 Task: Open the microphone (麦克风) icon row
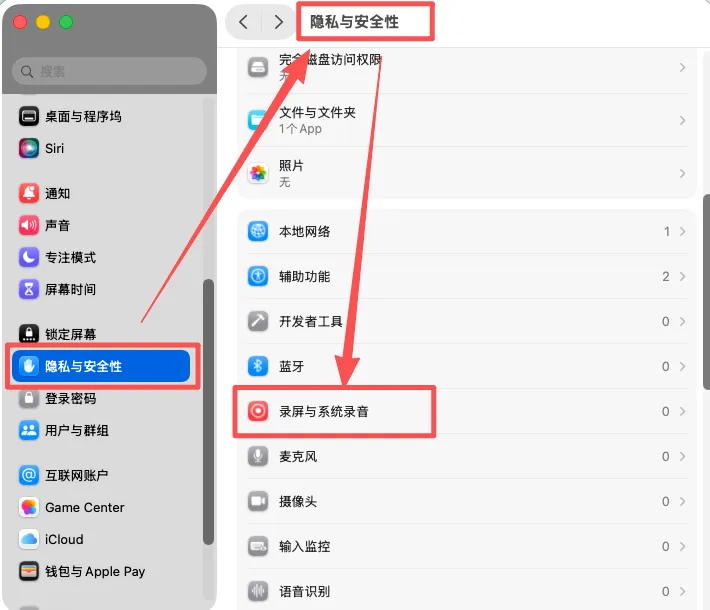tap(466, 456)
